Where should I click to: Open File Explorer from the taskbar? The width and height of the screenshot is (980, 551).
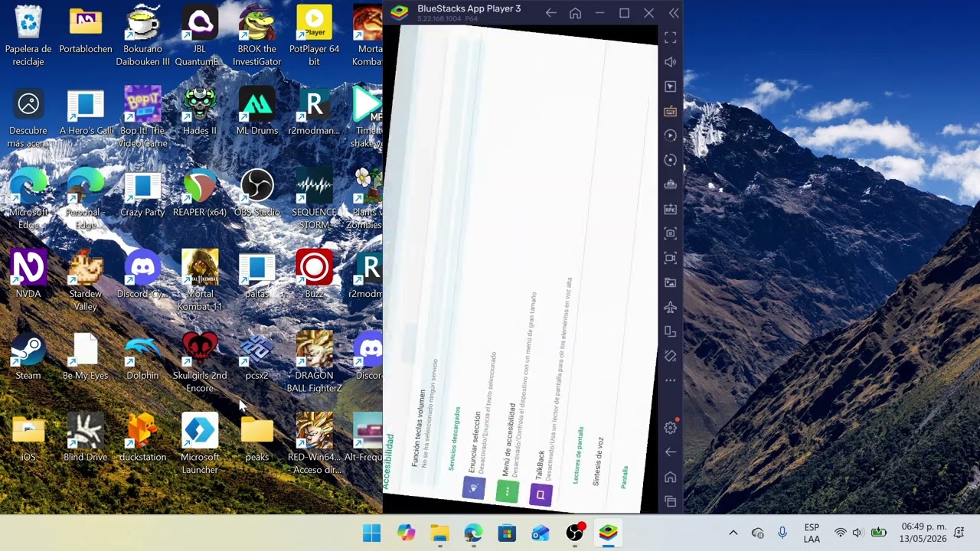(x=439, y=533)
